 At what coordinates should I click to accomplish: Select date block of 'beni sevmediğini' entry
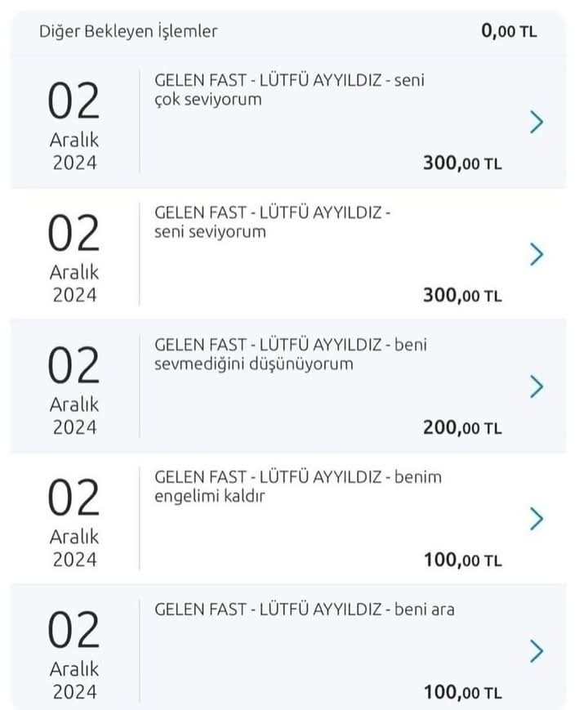[73, 390]
